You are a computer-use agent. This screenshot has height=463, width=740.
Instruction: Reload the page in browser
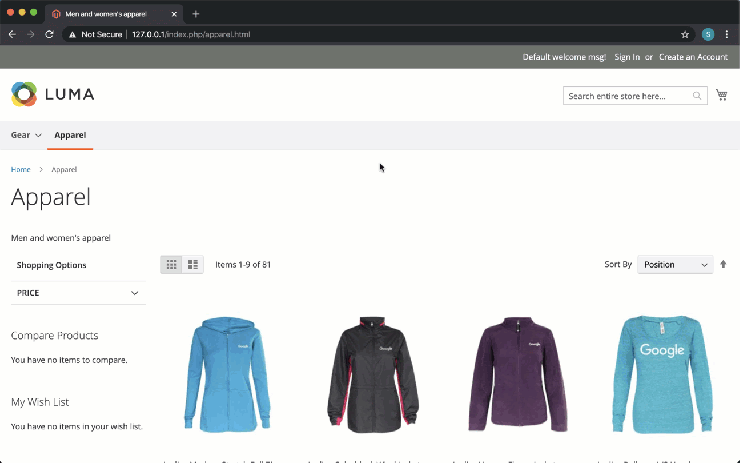pyautogui.click(x=49, y=34)
